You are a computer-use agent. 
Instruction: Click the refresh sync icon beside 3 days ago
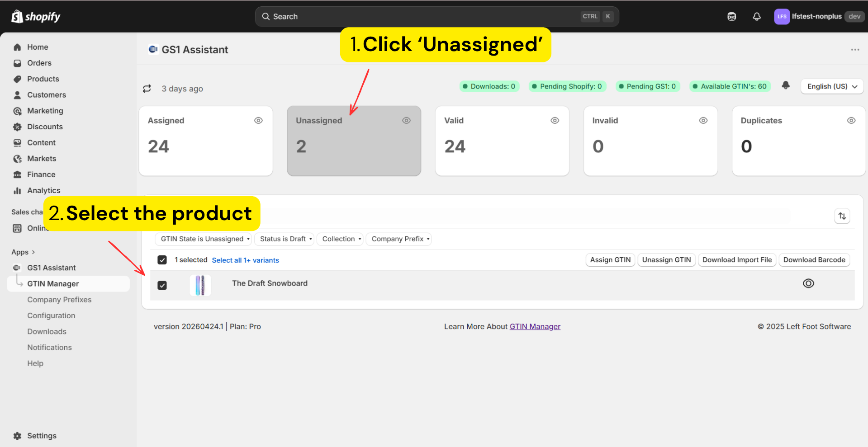147,89
